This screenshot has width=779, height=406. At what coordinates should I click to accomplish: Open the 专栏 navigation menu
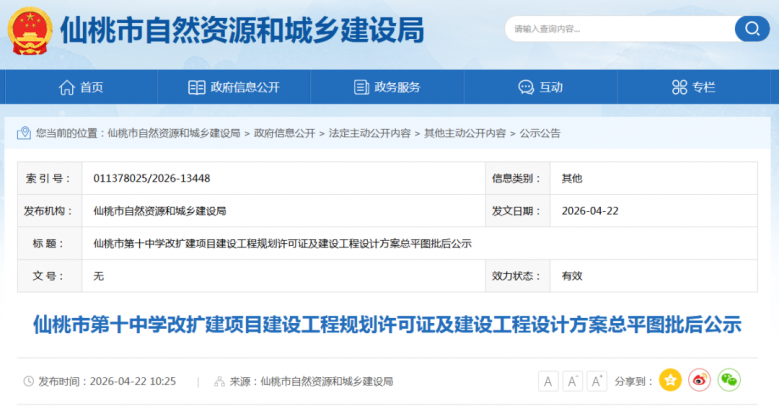(693, 87)
